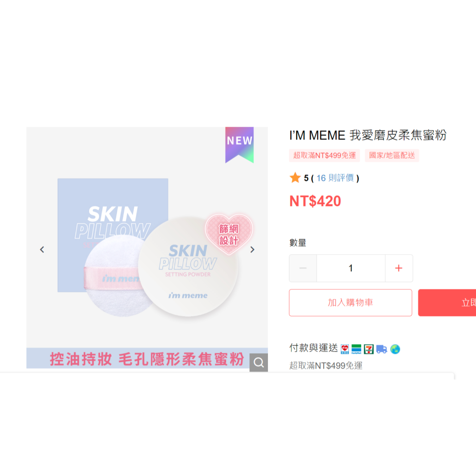Select the delivery truck icon
This screenshot has height=476, width=476.
tap(382, 349)
